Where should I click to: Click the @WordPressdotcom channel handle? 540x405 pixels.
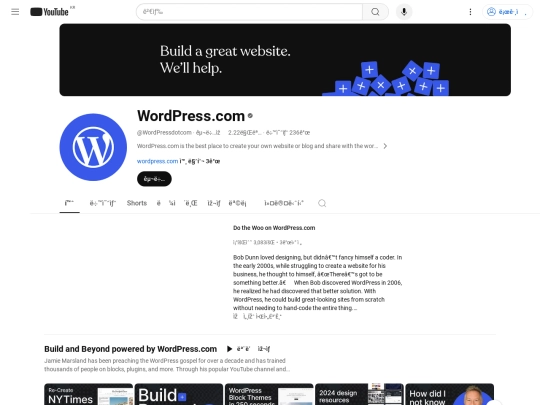[x=164, y=133]
